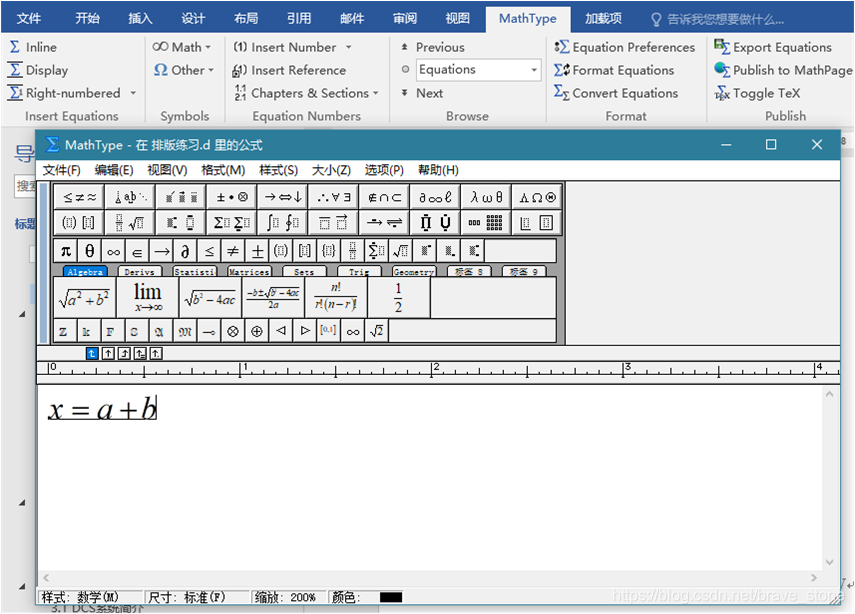855x614 pixels.
Task: Click 样式: 数学(M) in status bar
Action: [80, 598]
